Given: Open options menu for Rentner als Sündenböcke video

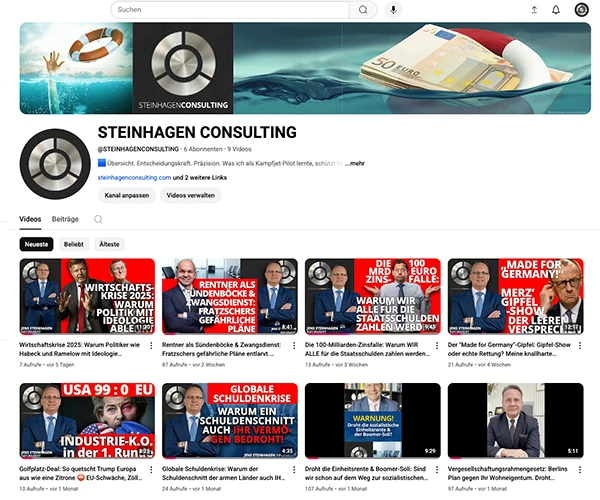Looking at the screenshot, I should point(294,345).
